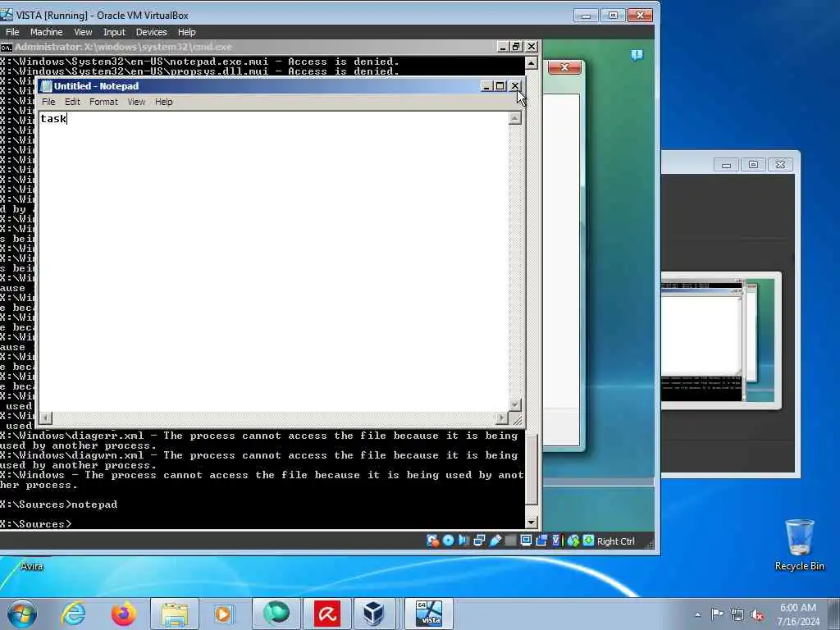840x630 pixels.
Task: Click the display settings indicator in VirtualBox status bar
Action: pyautogui.click(x=526, y=541)
